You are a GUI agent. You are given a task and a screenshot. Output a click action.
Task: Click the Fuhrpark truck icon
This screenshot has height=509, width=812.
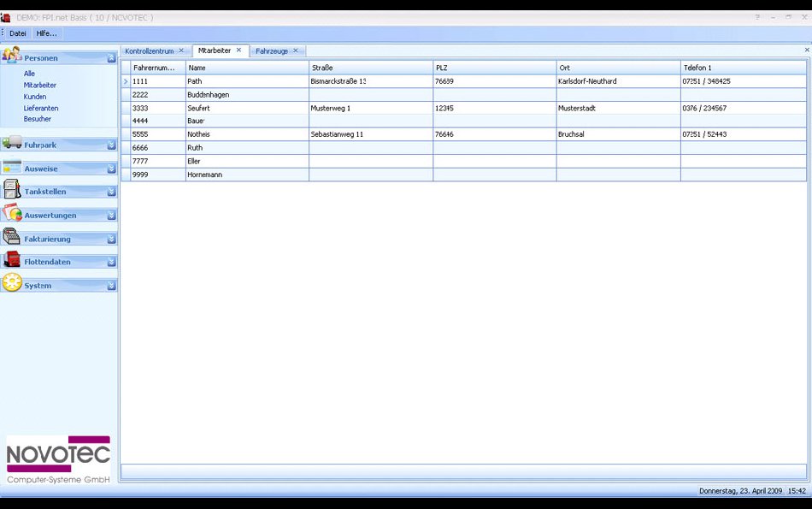pyautogui.click(x=11, y=144)
